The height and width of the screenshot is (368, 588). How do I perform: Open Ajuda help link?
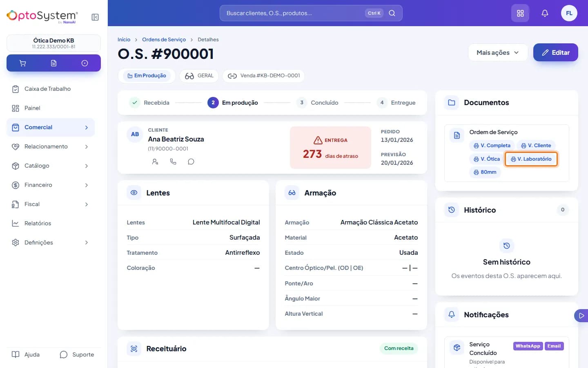[26, 355]
